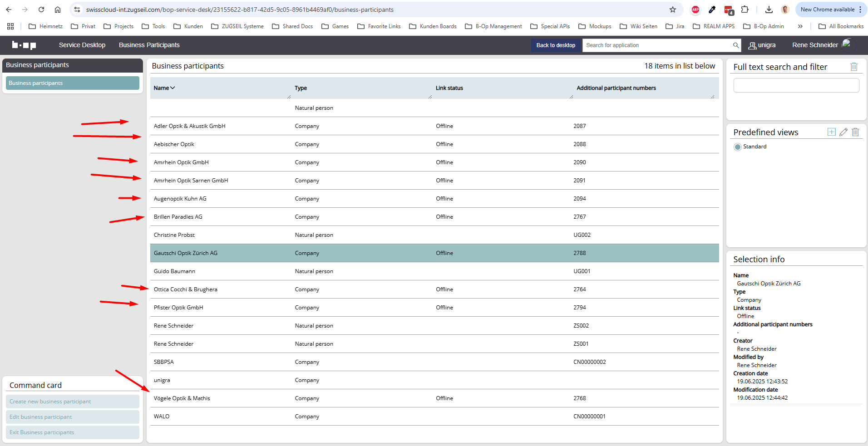Select the Business participants sidebar item
868x446 pixels.
tap(73, 83)
